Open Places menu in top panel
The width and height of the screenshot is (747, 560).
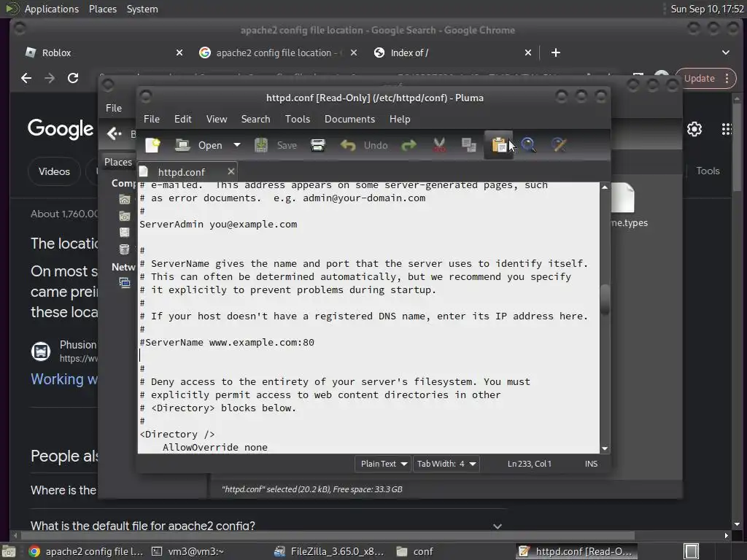[102, 9]
